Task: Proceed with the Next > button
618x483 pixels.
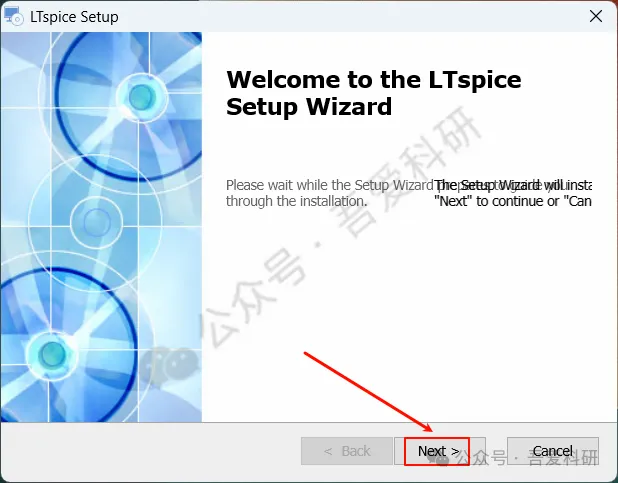Action: [439, 451]
